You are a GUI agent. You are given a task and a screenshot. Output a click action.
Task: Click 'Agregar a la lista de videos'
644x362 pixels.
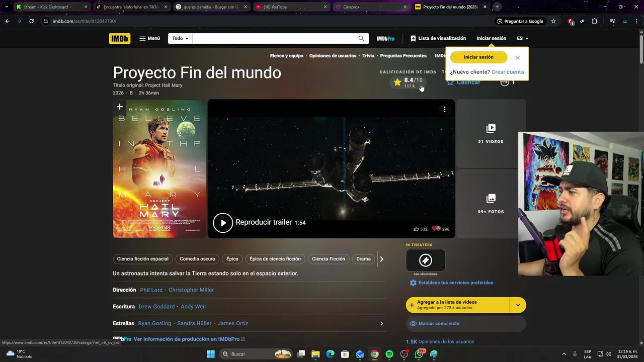coord(458,305)
